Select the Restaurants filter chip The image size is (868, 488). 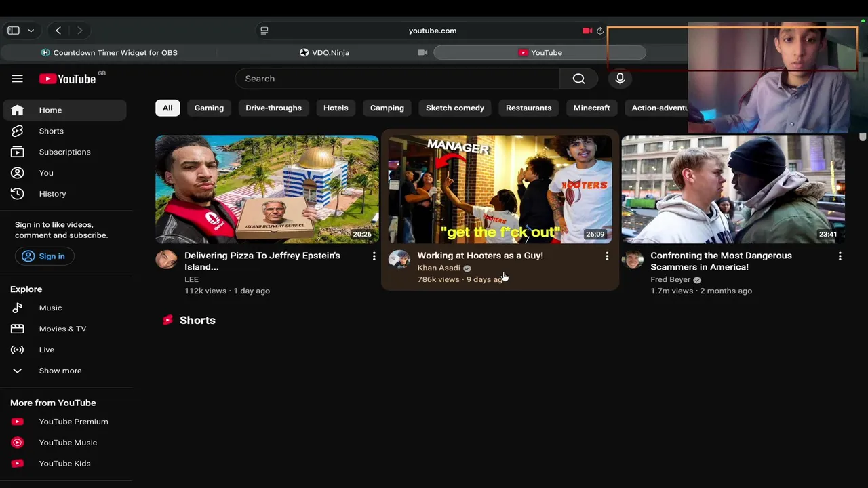[x=528, y=108]
